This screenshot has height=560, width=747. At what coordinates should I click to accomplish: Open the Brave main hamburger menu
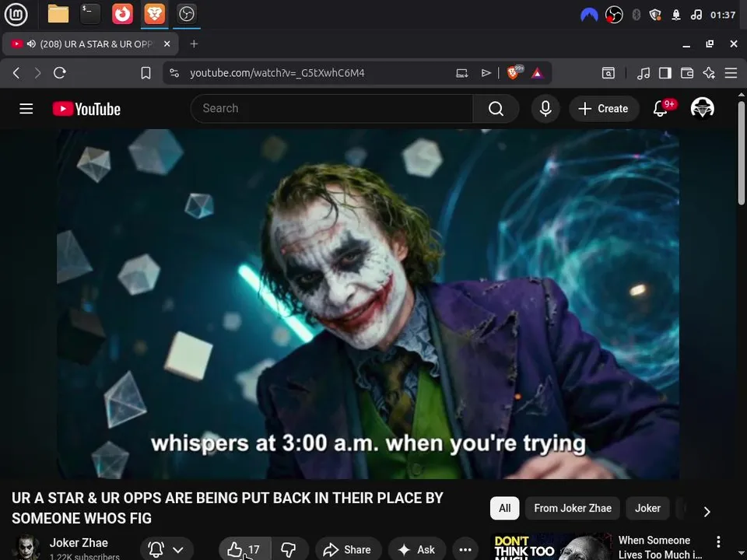click(731, 73)
